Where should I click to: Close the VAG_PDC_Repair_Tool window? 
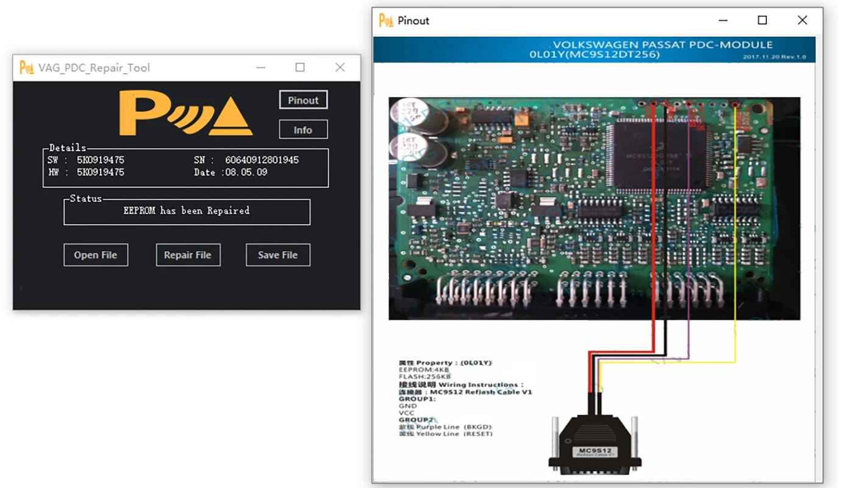[x=340, y=68]
